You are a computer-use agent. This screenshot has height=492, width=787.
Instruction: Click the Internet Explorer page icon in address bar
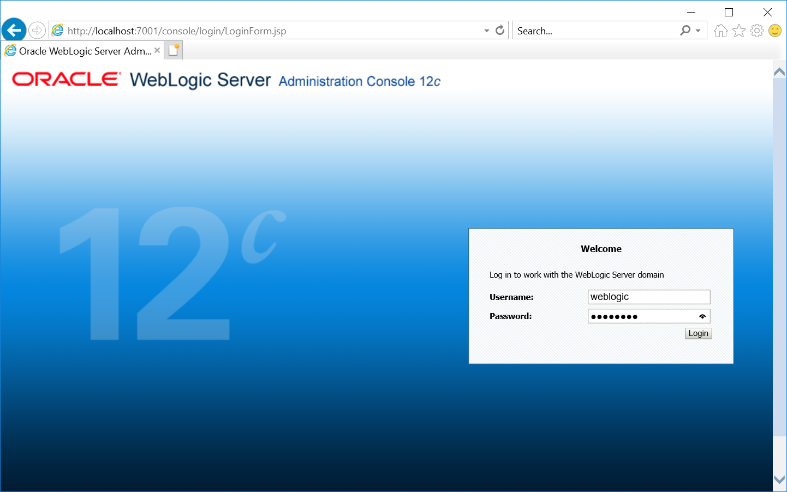pyautogui.click(x=58, y=30)
